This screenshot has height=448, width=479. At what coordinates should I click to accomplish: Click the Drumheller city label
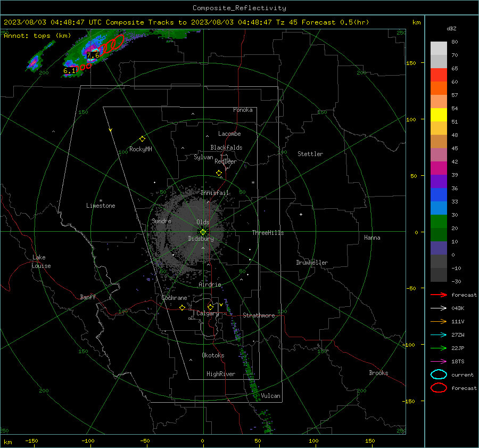click(312, 263)
